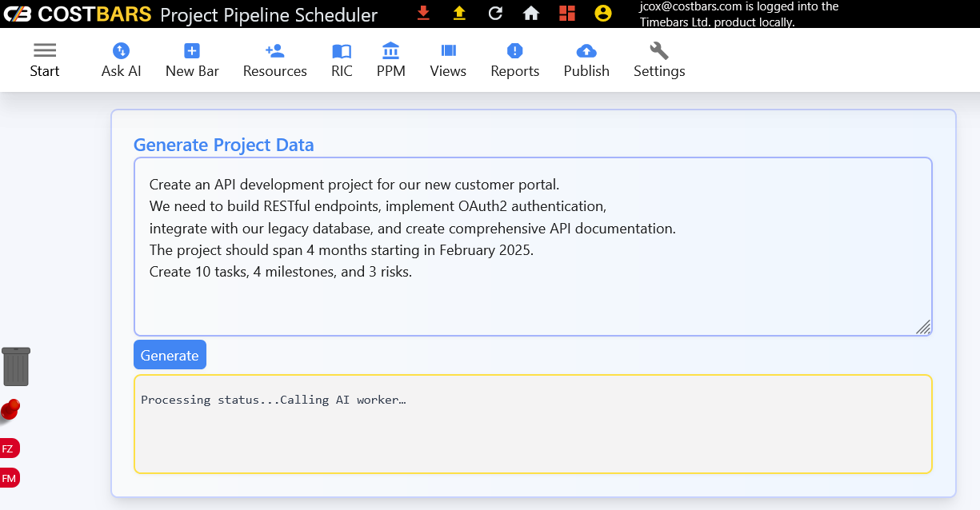Click the refresh icon in header
The width and height of the screenshot is (980, 510).
click(495, 13)
